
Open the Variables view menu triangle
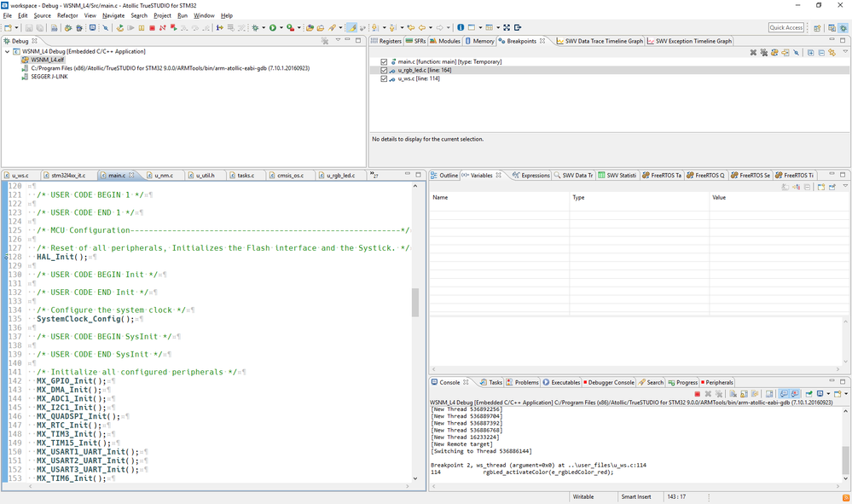point(845,186)
